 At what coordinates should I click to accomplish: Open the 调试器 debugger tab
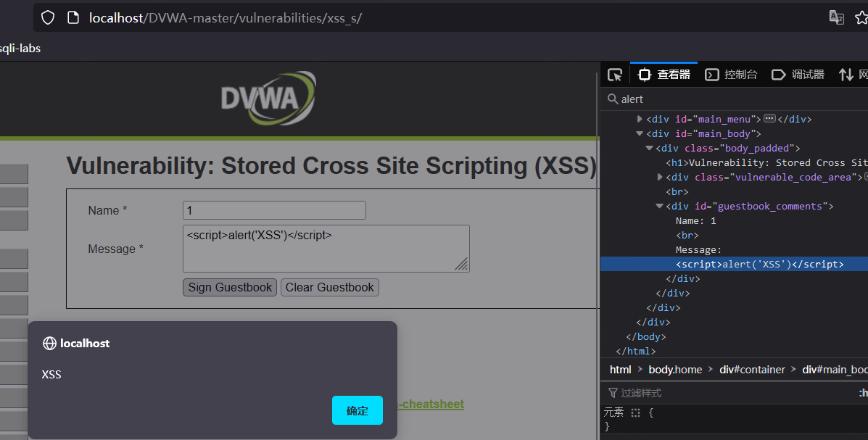(x=798, y=75)
